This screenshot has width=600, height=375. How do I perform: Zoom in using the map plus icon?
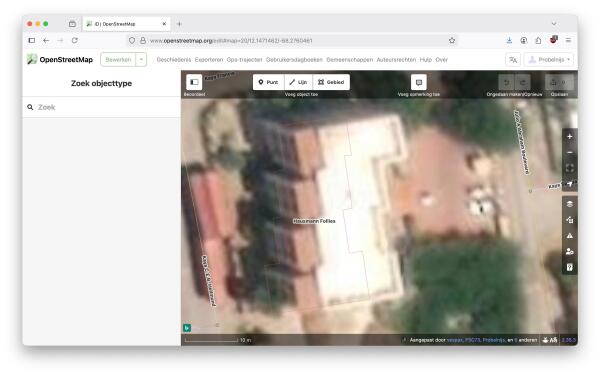click(569, 137)
